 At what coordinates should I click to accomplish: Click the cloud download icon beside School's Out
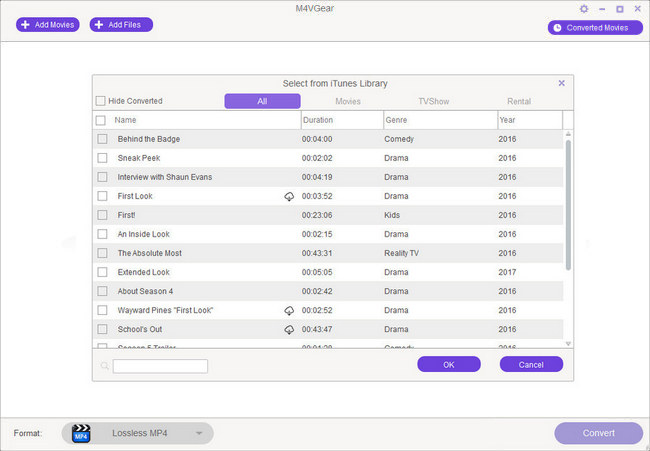coord(289,330)
